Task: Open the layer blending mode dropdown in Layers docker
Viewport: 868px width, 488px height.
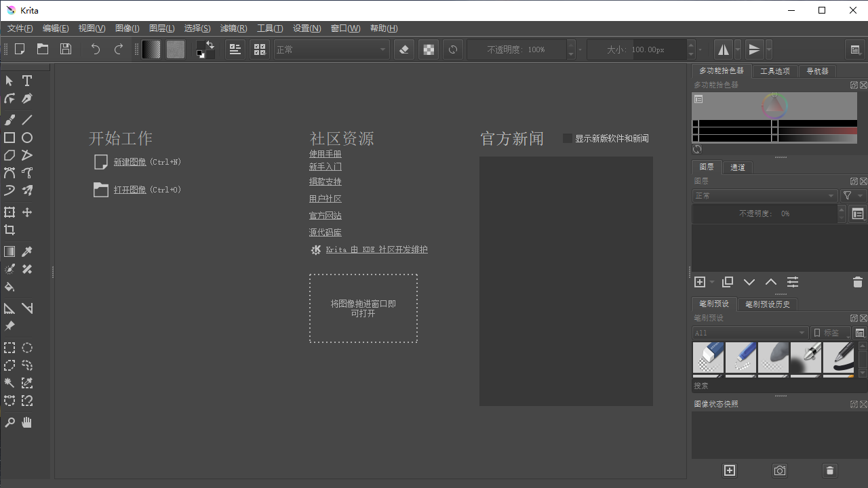Action: [764, 195]
